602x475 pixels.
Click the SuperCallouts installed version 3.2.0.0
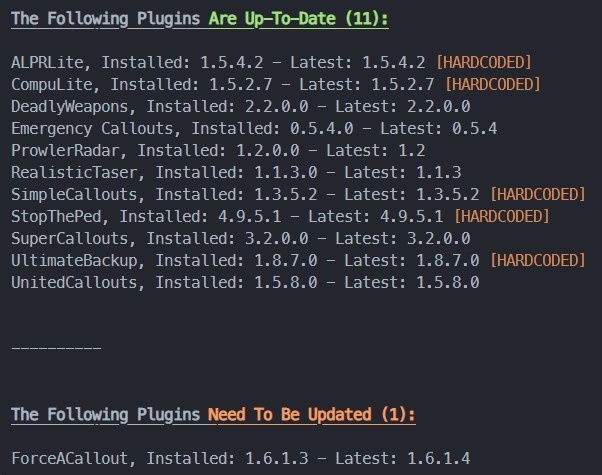[x=277, y=238]
